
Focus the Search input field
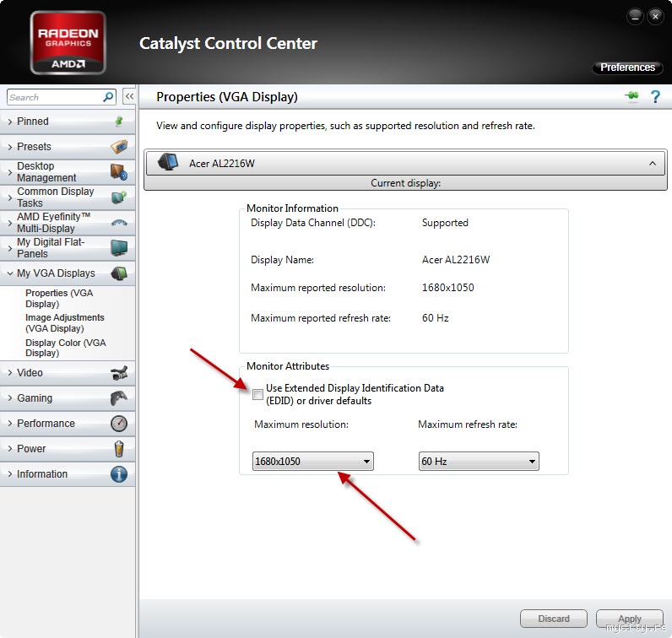click(x=62, y=97)
